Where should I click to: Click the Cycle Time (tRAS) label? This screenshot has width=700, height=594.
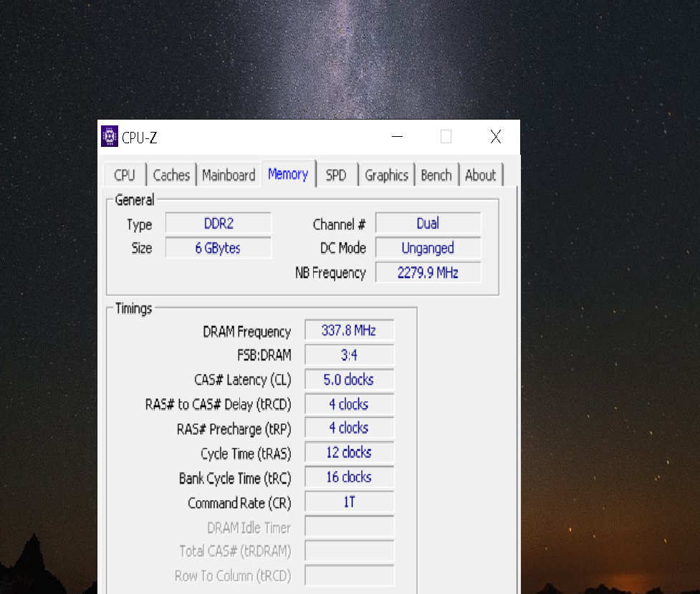246,454
